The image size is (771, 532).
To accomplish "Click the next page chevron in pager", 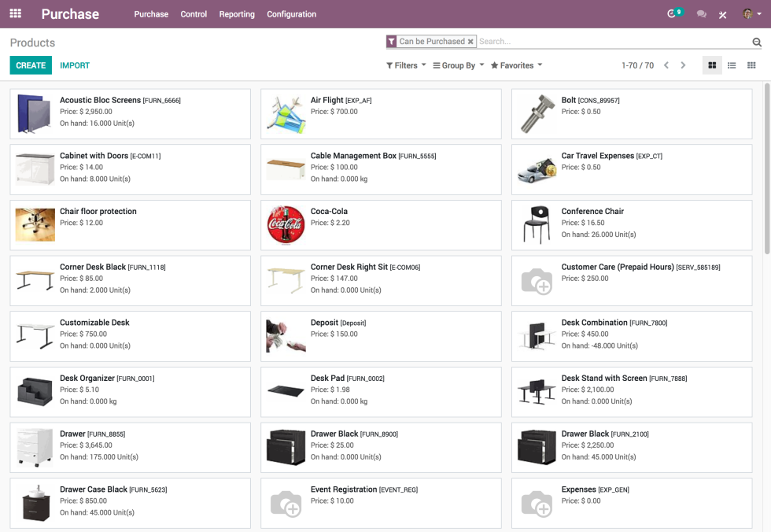I will pyautogui.click(x=683, y=65).
